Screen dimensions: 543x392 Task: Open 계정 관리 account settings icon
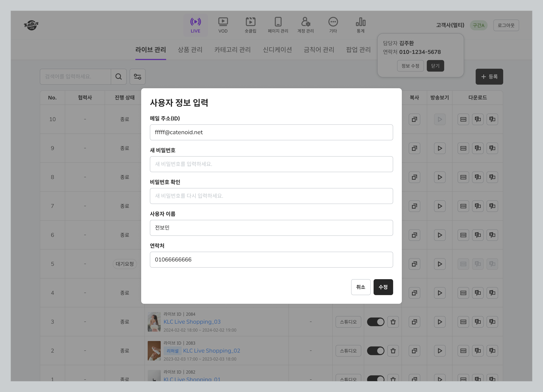click(306, 22)
